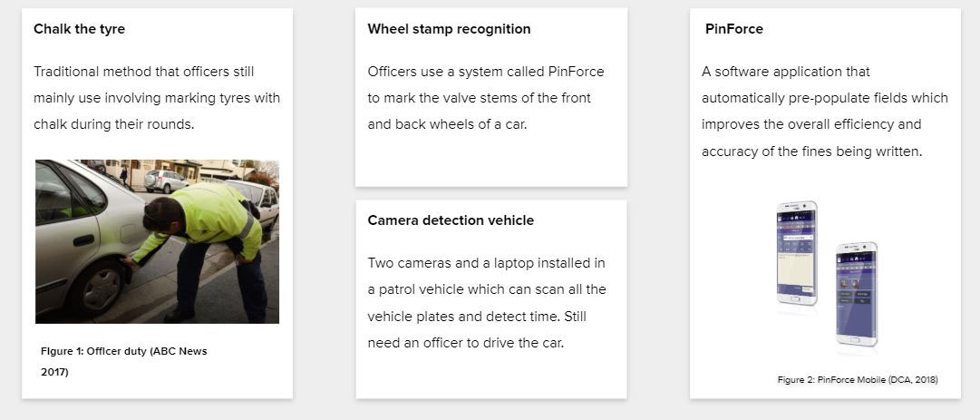Click the left PinForce phone image

pos(797,253)
